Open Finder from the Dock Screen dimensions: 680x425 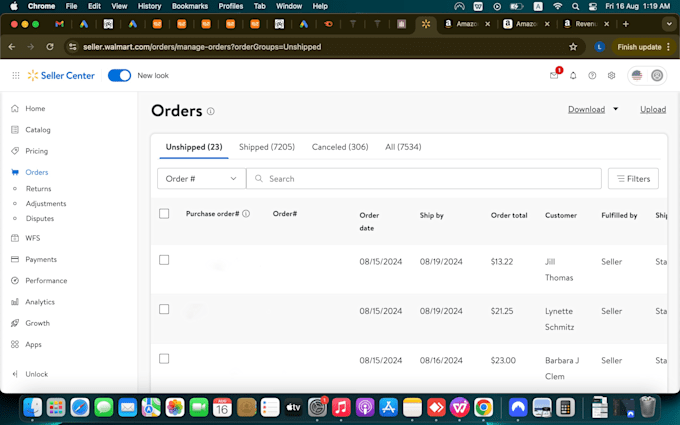click(33, 408)
